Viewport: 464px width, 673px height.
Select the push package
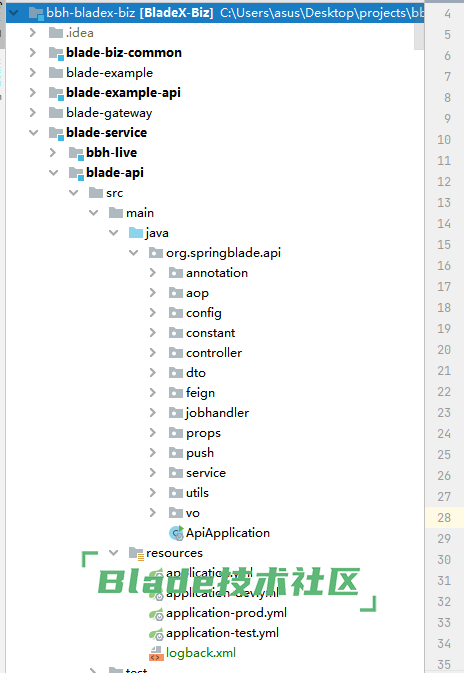click(x=200, y=453)
